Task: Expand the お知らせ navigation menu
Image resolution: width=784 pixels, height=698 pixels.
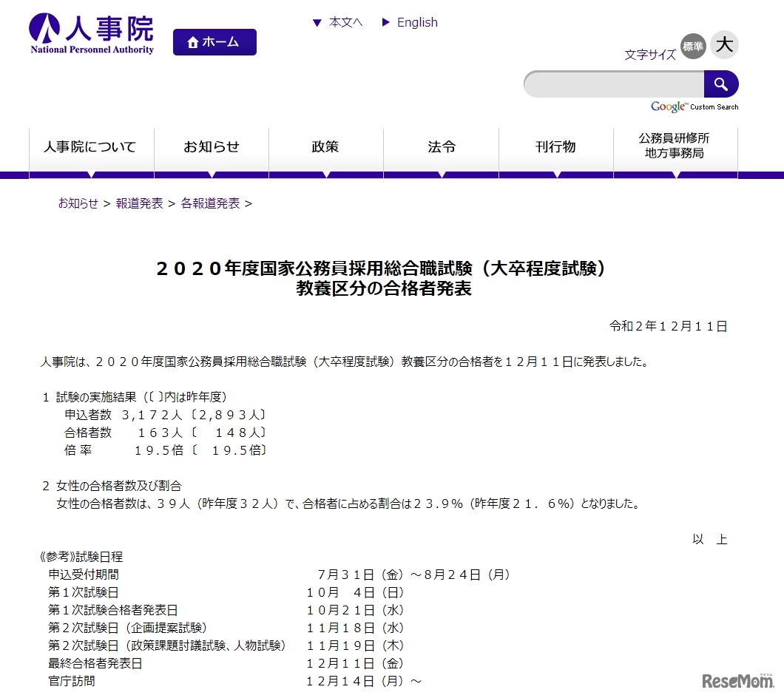Action: coord(212,147)
